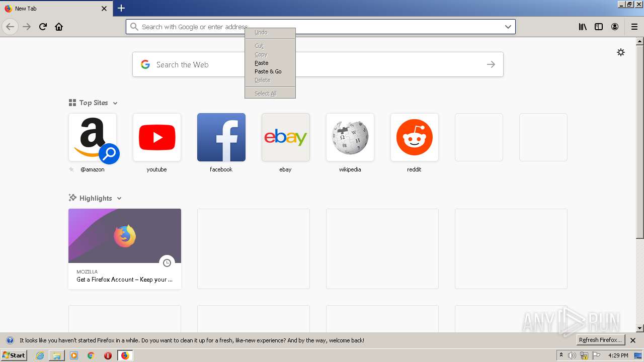
Task: Click the Top Sites header text
Action: pyautogui.click(x=94, y=103)
